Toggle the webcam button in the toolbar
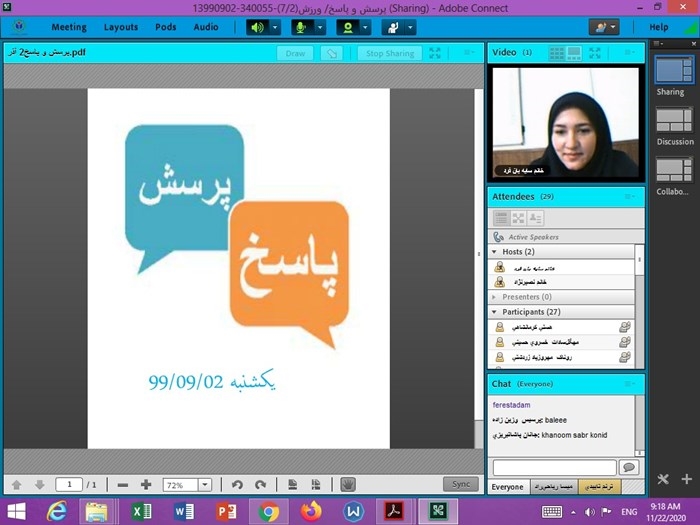Image resolution: width=700 pixels, height=525 pixels. 346,27
